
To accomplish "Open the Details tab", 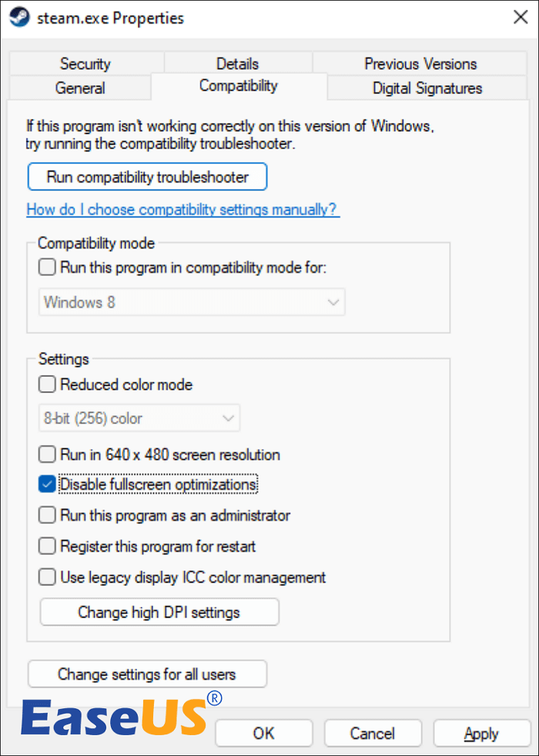I will pyautogui.click(x=237, y=64).
